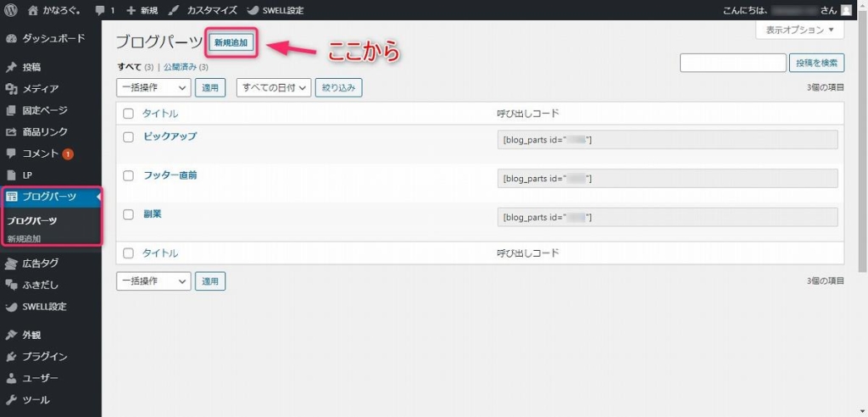The image size is (868, 417).
Task: Open the comments bubble icon in admin bar
Action: tap(100, 10)
